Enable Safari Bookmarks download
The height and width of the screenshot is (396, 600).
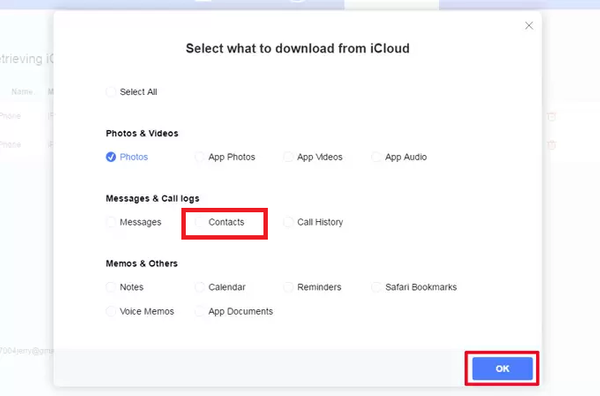coord(376,287)
